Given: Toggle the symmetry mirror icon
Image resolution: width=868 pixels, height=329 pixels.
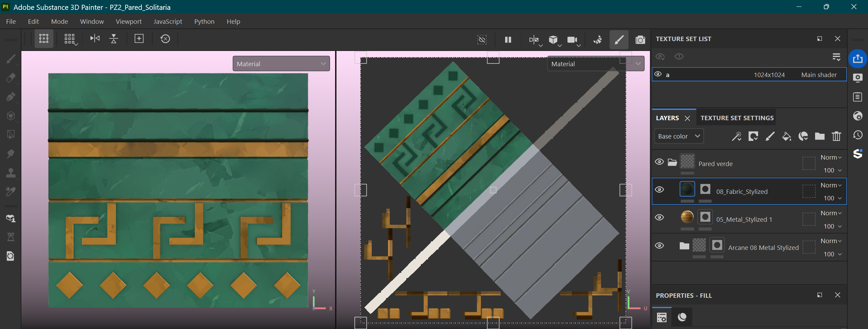Looking at the screenshot, I should (95, 39).
